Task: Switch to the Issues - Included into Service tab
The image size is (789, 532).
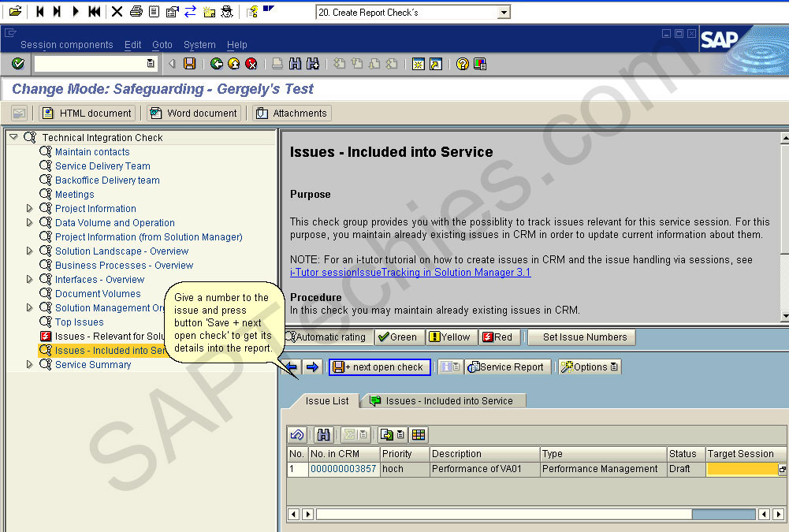Action: (443, 401)
